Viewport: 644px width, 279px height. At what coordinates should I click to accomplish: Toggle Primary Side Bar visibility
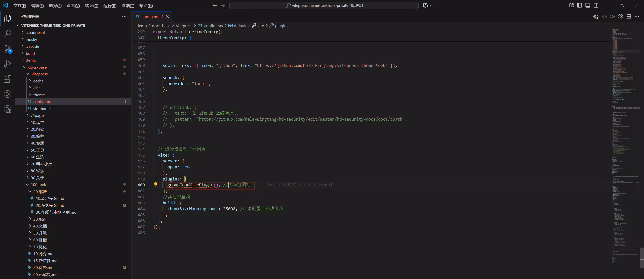[x=580, y=5]
